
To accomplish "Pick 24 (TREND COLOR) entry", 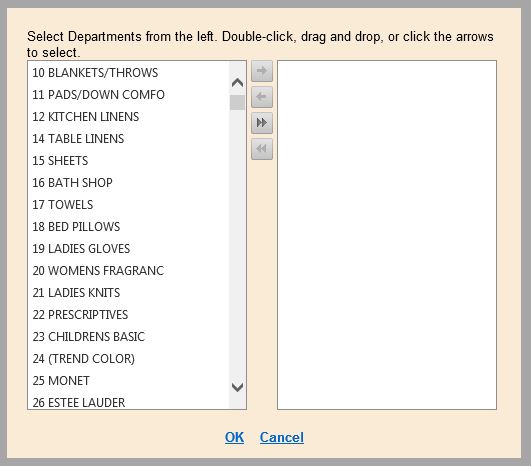I will tap(129, 359).
